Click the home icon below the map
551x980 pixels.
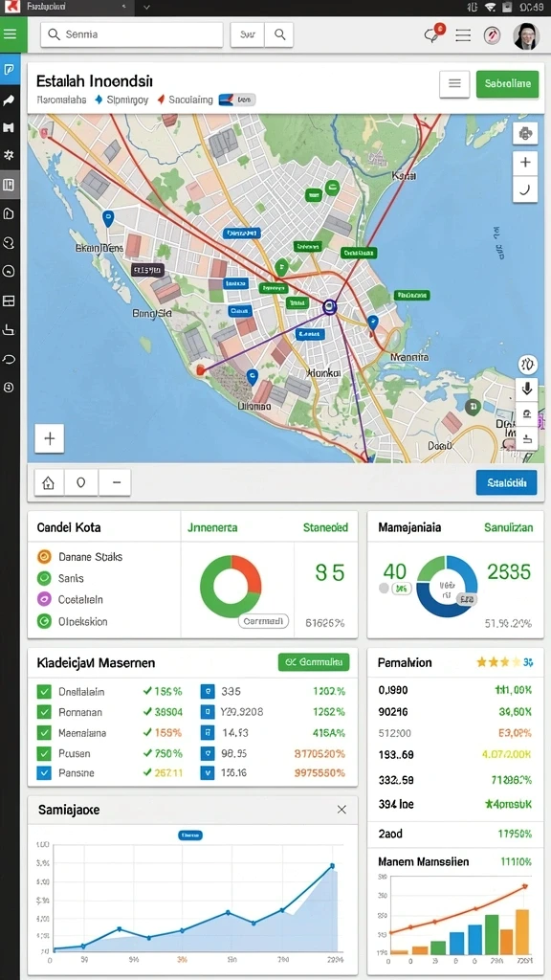pos(49,482)
